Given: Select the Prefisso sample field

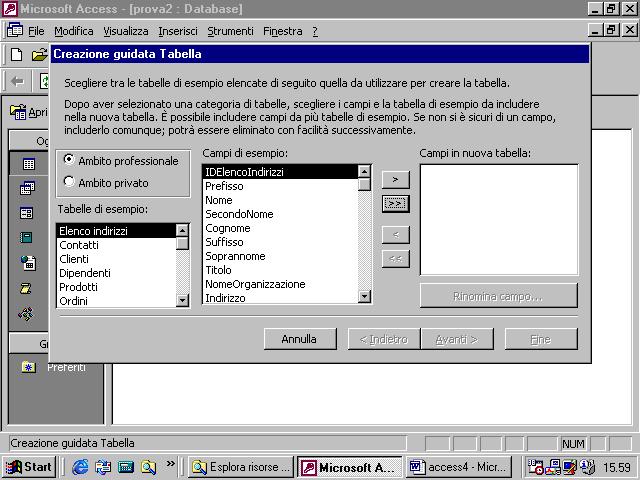Looking at the screenshot, I should click(x=280, y=186).
